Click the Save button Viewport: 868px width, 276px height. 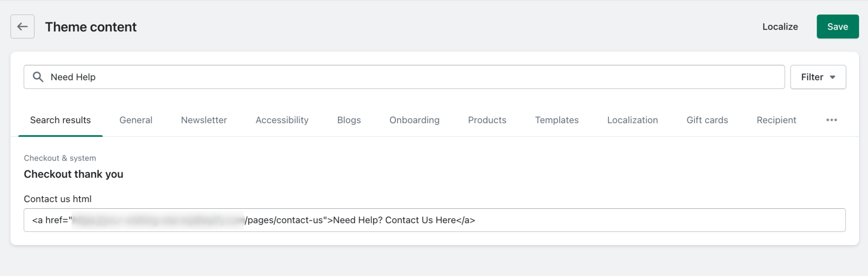tap(837, 27)
